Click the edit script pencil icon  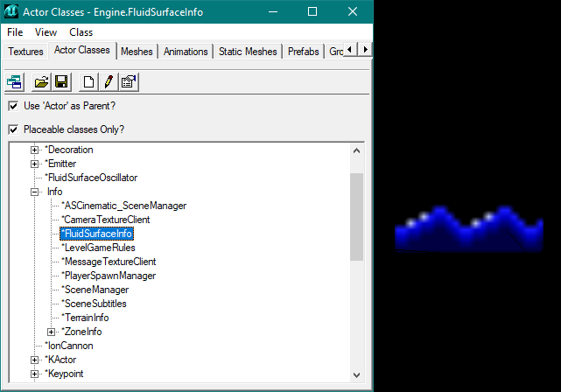point(109,82)
